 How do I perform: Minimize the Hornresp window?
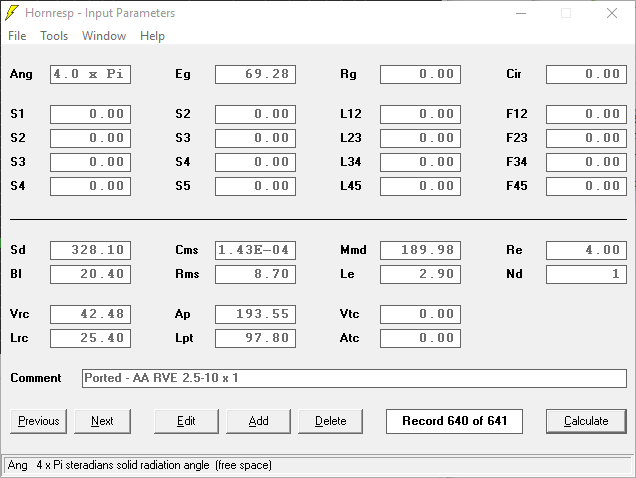point(521,13)
